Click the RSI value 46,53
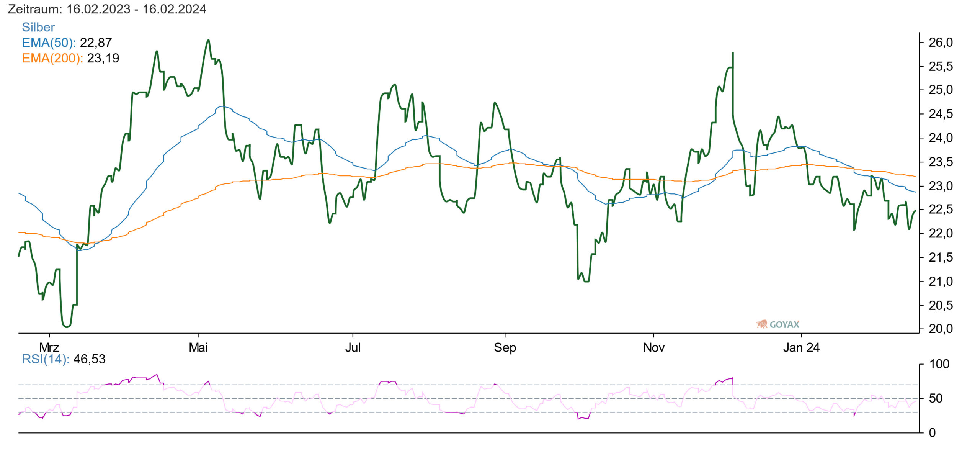Viewport: 980px width, 460px height. point(89,359)
